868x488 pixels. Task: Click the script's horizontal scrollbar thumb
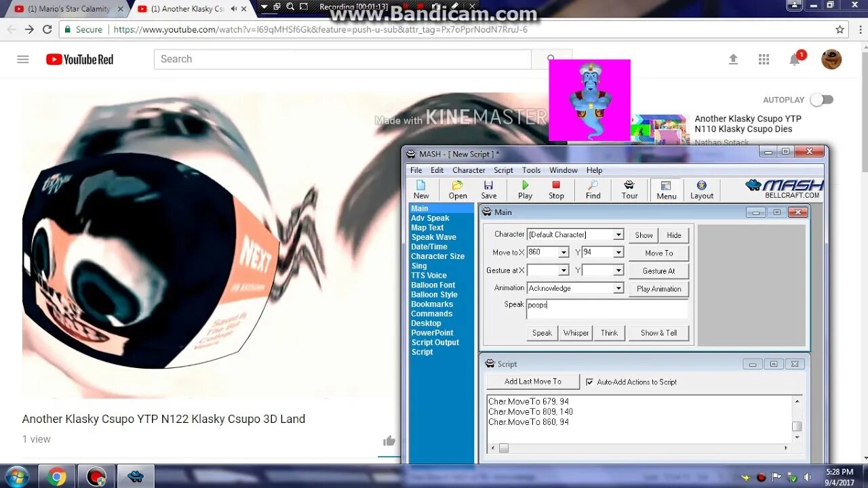[x=504, y=448]
